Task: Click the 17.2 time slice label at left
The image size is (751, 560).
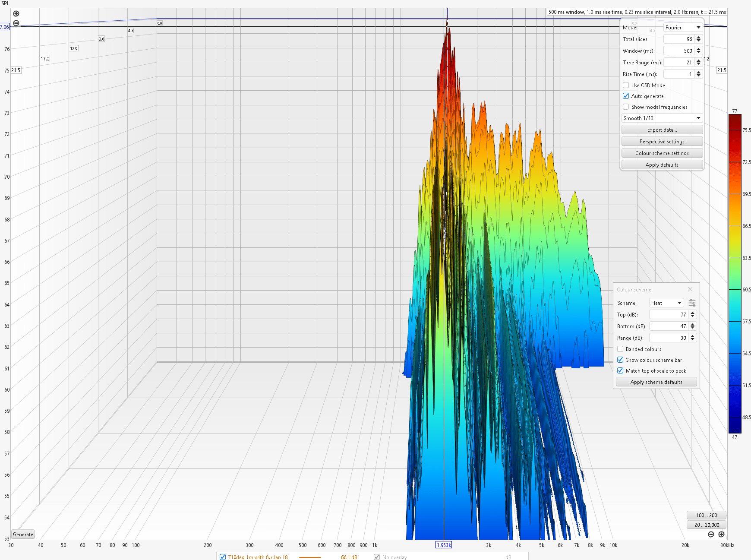Action: click(45, 59)
